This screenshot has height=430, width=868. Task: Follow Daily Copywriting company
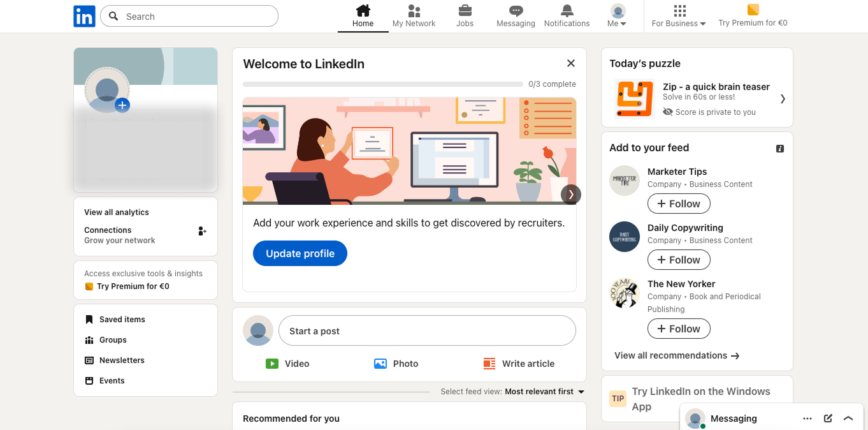click(x=679, y=260)
